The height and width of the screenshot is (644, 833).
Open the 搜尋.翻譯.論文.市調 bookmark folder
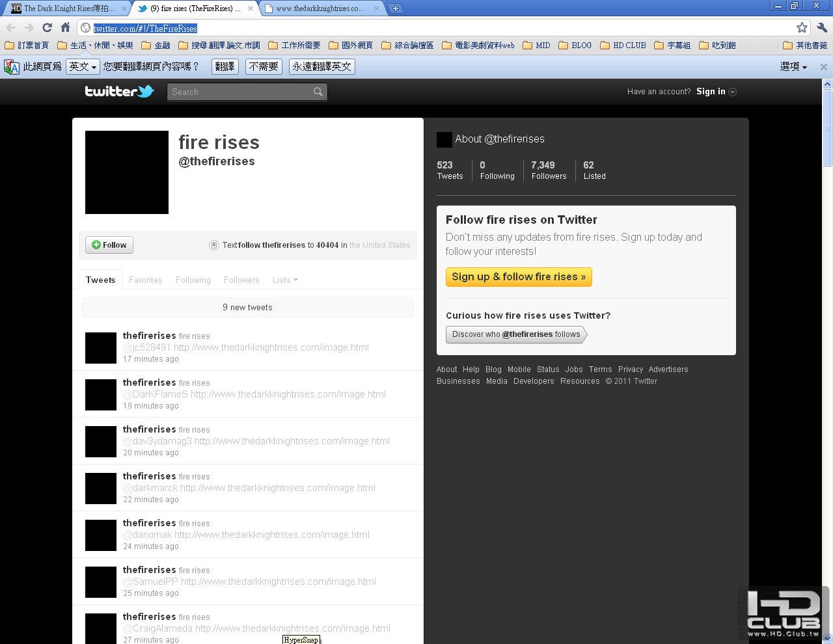(x=219, y=46)
